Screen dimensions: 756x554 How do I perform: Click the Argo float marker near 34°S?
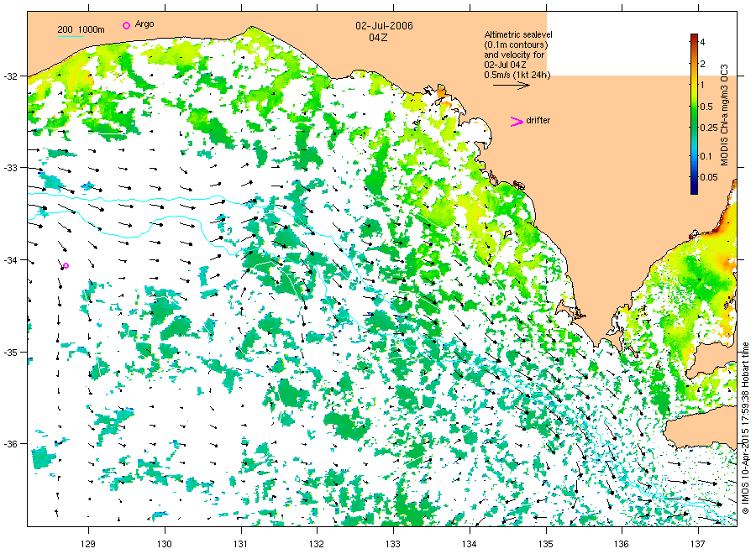66,265
